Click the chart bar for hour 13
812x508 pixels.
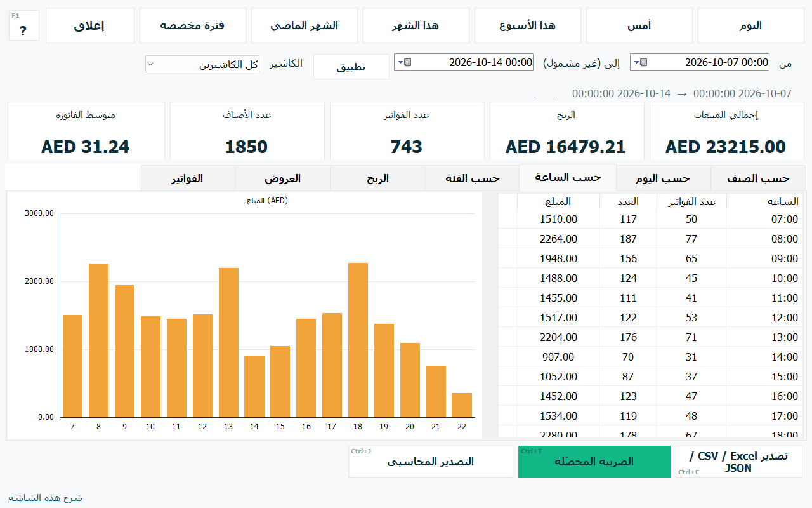228,342
